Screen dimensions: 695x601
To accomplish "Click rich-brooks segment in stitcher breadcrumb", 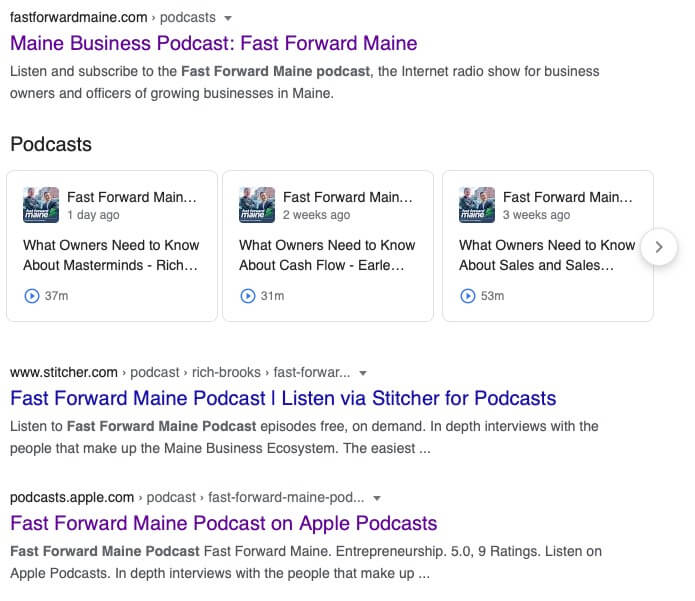I will [226, 372].
